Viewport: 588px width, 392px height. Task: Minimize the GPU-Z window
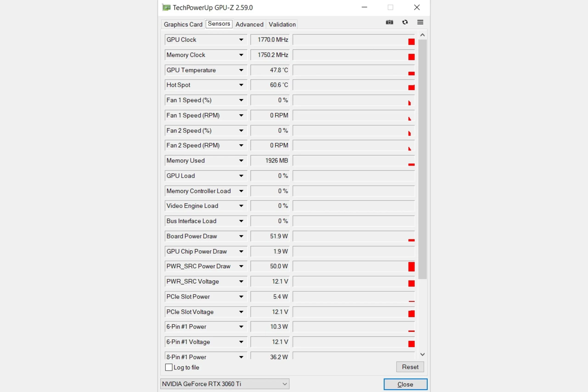(364, 8)
